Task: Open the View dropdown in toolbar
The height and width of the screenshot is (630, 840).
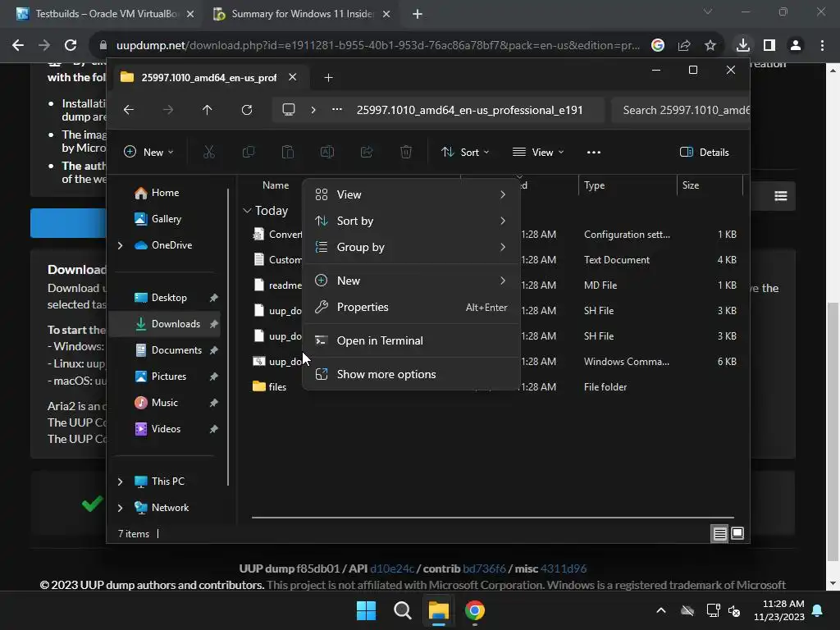Action: (x=538, y=152)
